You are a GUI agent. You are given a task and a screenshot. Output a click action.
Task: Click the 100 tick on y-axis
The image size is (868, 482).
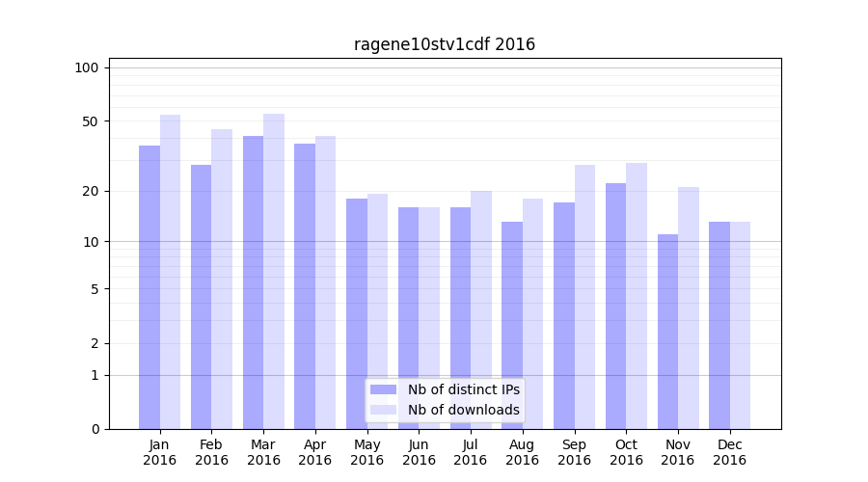tap(87, 67)
